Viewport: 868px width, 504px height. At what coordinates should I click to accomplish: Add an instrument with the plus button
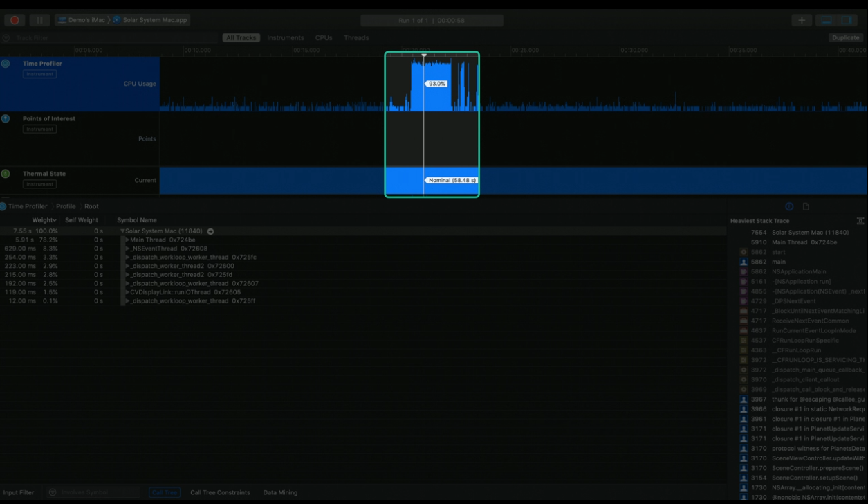[802, 20]
